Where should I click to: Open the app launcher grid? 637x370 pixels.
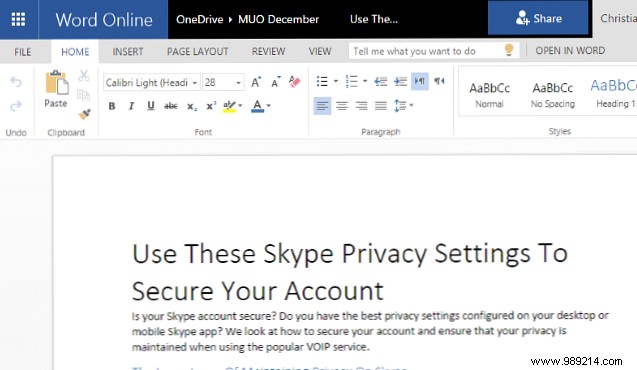[18, 19]
